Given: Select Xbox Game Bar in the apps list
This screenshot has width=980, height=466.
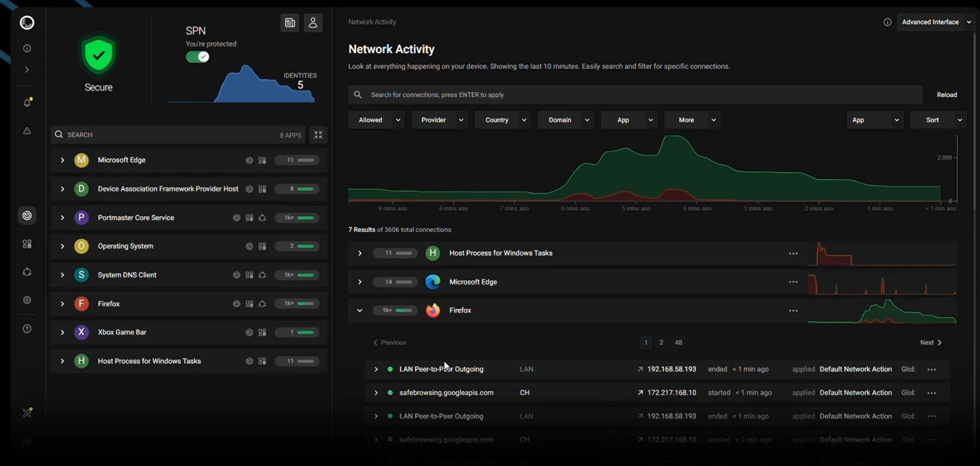Looking at the screenshot, I should (x=189, y=332).
